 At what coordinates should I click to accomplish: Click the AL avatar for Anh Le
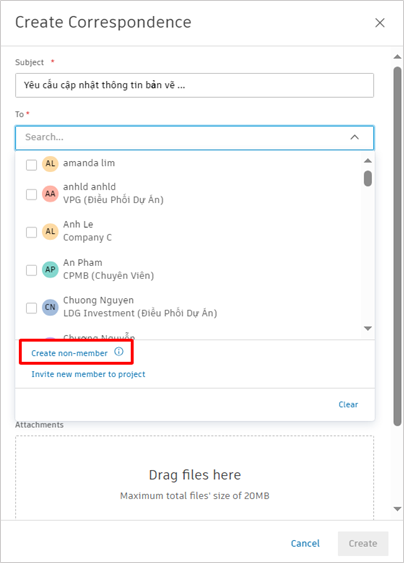click(x=50, y=232)
